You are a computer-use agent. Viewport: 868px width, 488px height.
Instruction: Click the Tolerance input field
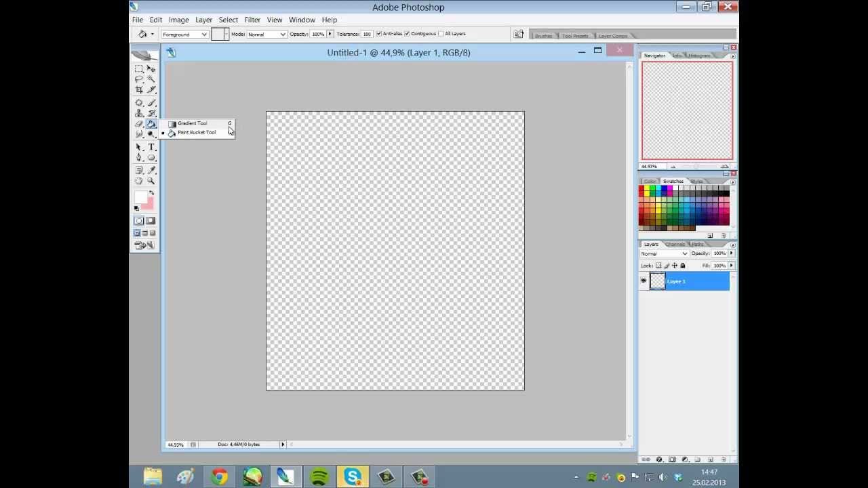tap(367, 34)
